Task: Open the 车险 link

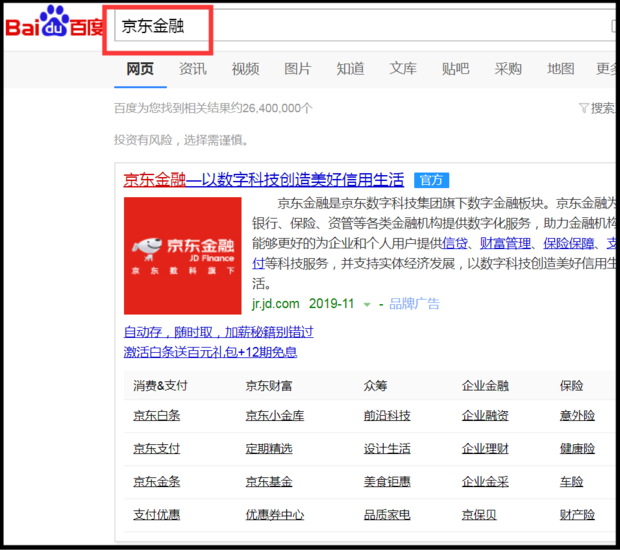Action: coord(571,482)
